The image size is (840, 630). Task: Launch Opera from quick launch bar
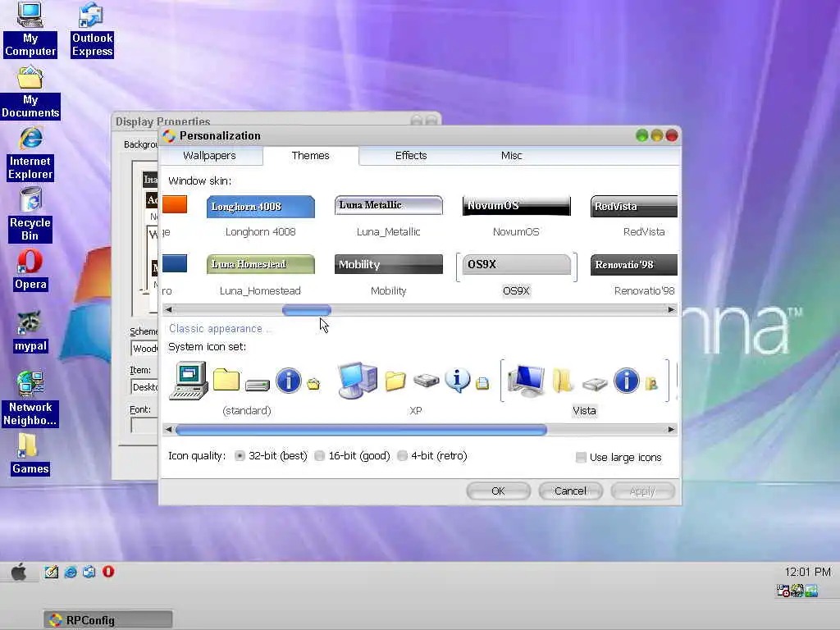pyautogui.click(x=108, y=572)
